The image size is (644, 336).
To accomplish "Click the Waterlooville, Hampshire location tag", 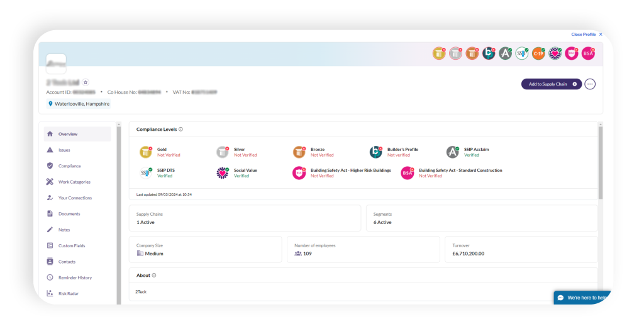I will coord(79,104).
